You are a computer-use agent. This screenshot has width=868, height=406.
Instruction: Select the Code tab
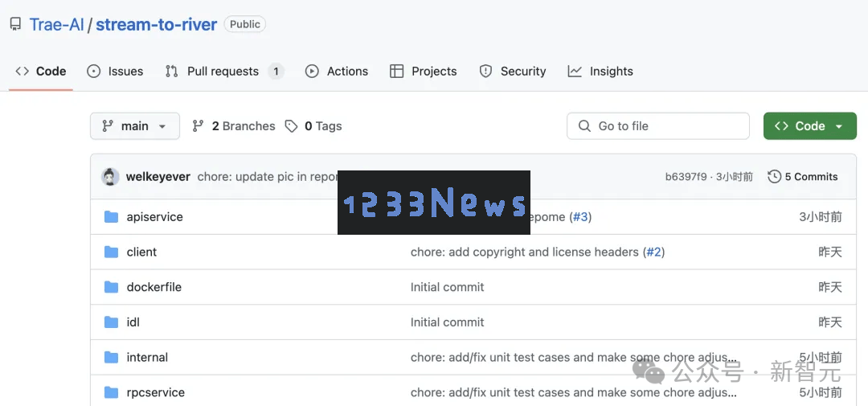point(41,72)
